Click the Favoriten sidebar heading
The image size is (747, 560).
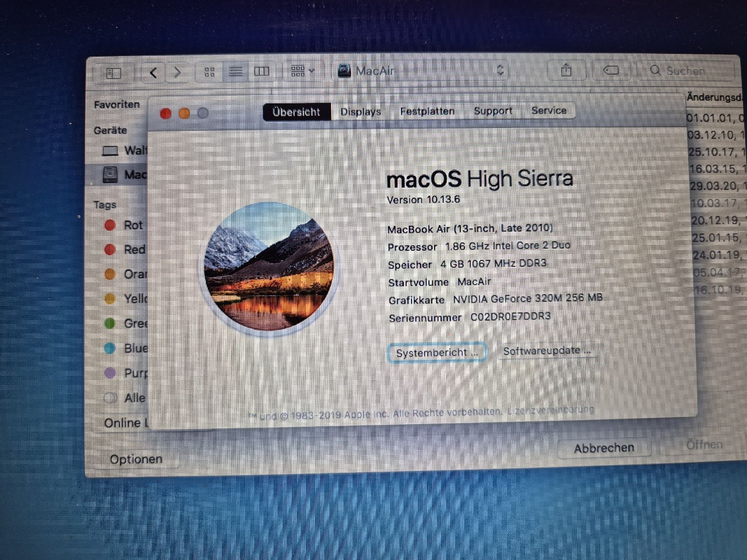[117, 105]
